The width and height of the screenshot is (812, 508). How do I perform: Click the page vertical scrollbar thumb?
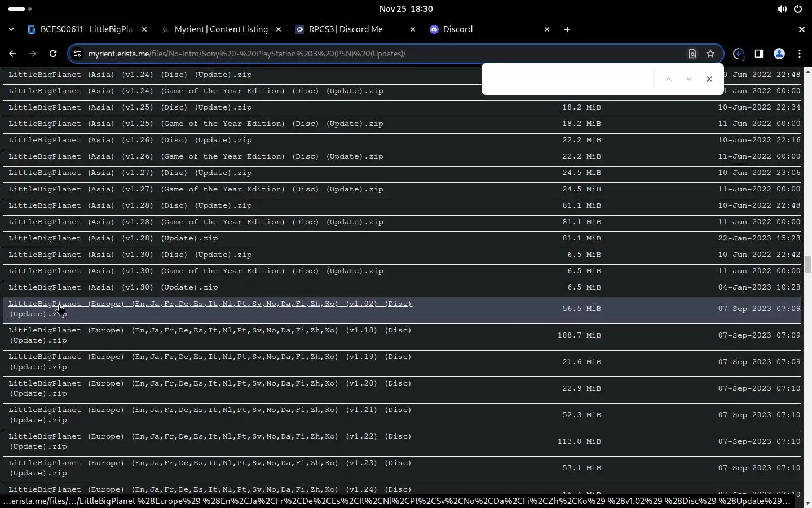pos(807,264)
